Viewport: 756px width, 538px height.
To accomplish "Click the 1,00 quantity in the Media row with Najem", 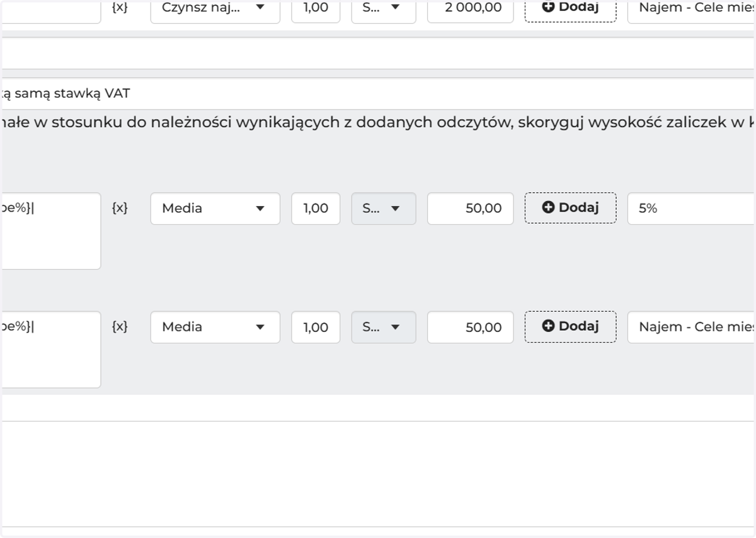I will (x=316, y=327).
